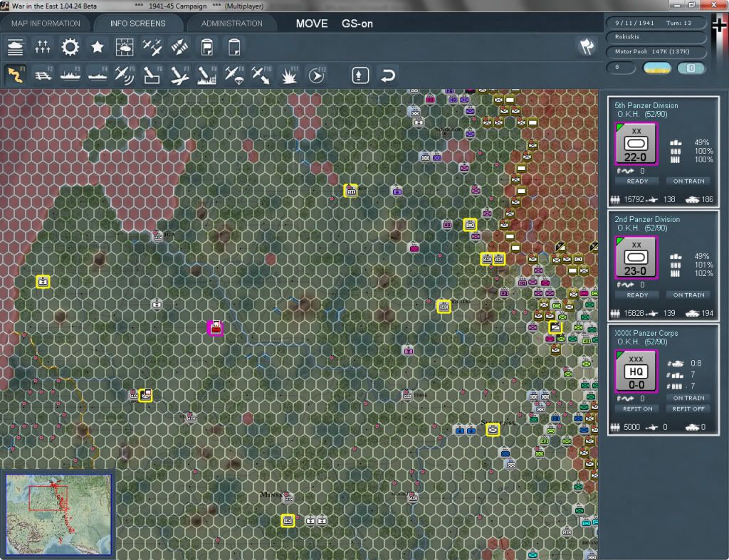Open the unit list tank-with-lines icon
The image size is (729, 560).
click(x=16, y=48)
